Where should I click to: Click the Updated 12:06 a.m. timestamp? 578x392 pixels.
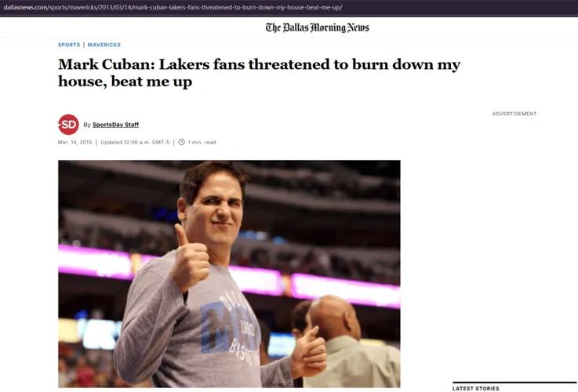(x=135, y=142)
